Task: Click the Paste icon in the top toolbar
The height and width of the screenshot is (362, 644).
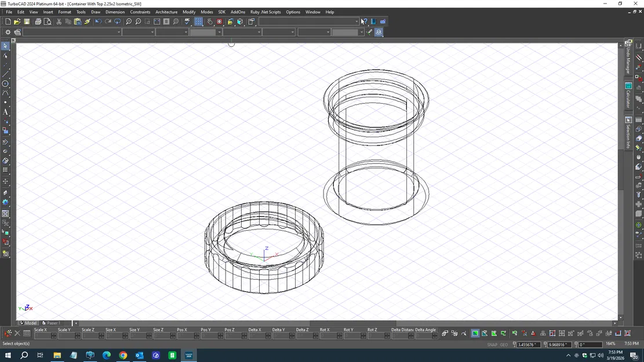Action: click(78, 21)
